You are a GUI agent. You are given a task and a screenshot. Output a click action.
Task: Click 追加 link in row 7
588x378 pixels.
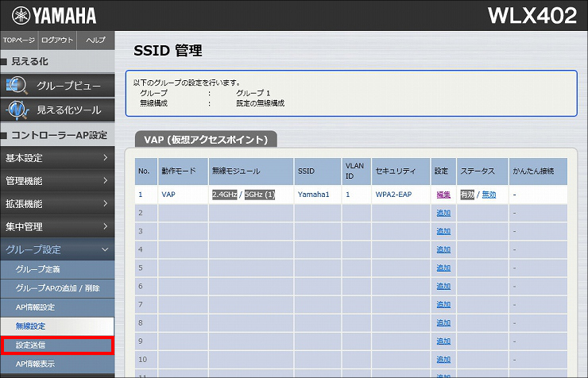(x=443, y=305)
